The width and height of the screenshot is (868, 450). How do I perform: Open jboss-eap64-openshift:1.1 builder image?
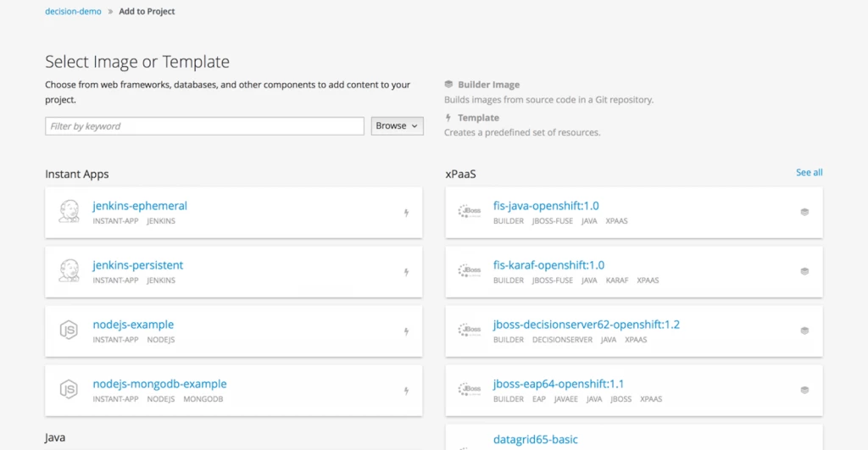(559, 383)
